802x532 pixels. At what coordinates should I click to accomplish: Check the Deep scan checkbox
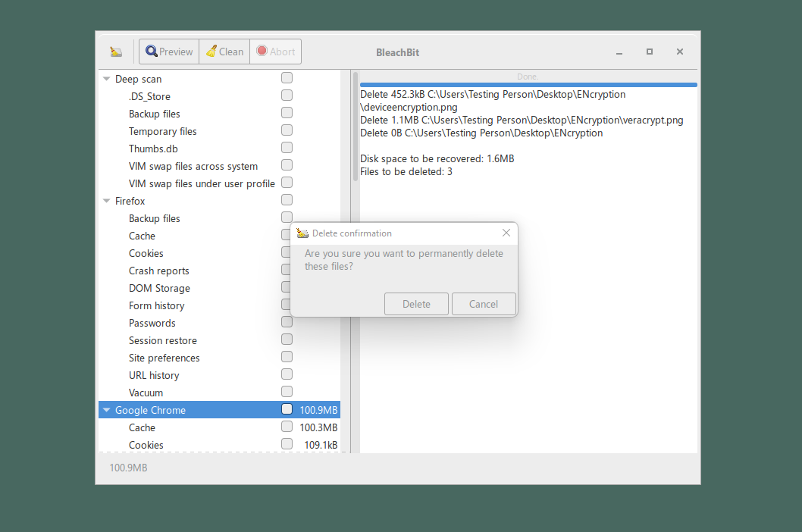point(287,78)
